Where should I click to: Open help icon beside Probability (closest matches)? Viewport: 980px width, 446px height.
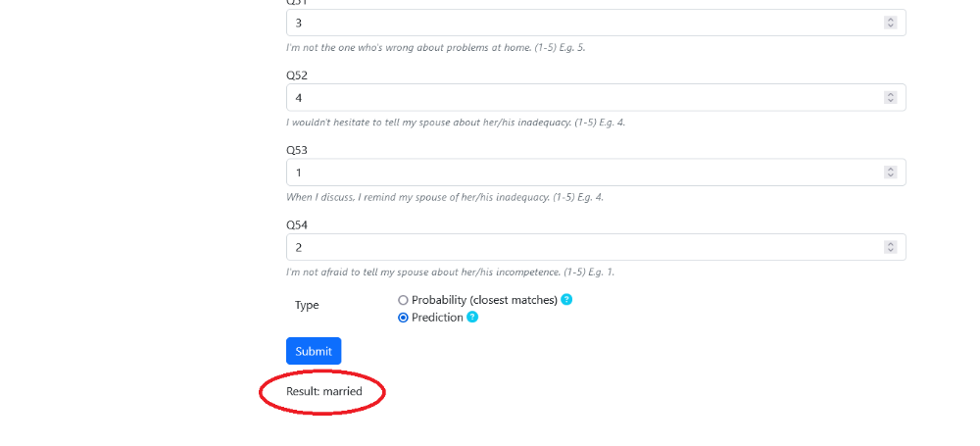coord(566,300)
